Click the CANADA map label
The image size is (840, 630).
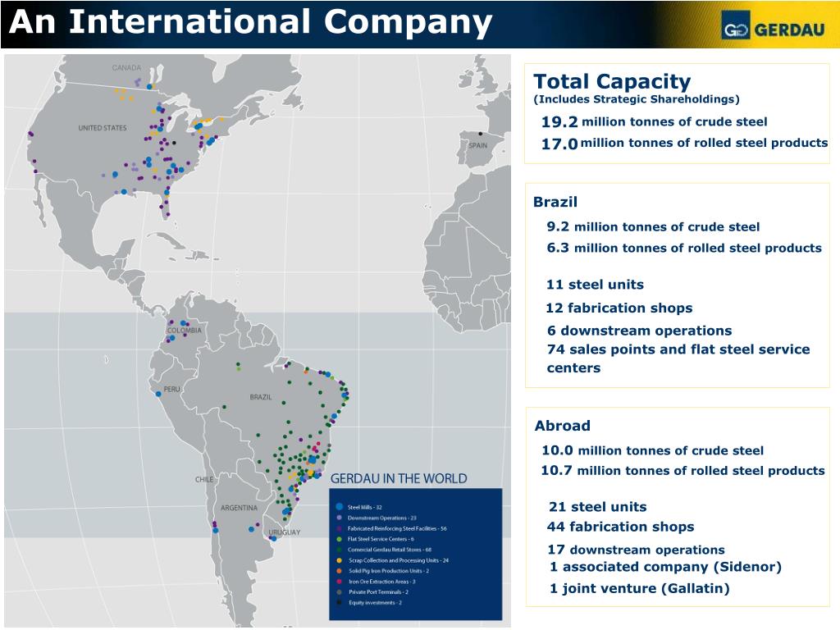126,67
